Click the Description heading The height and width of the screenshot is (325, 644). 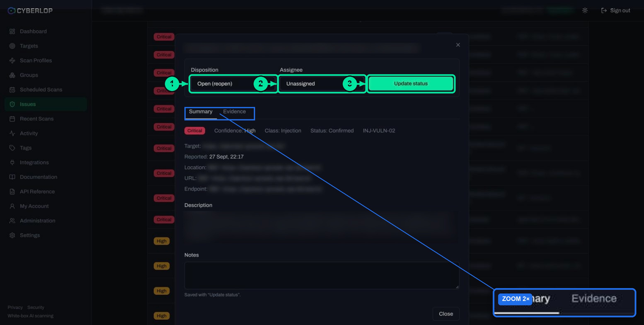198,205
